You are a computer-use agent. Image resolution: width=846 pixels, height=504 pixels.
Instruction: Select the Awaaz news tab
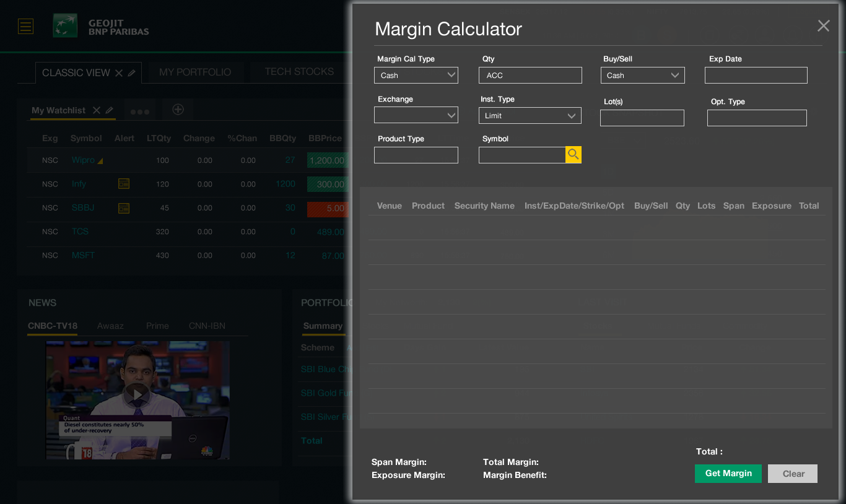point(110,326)
